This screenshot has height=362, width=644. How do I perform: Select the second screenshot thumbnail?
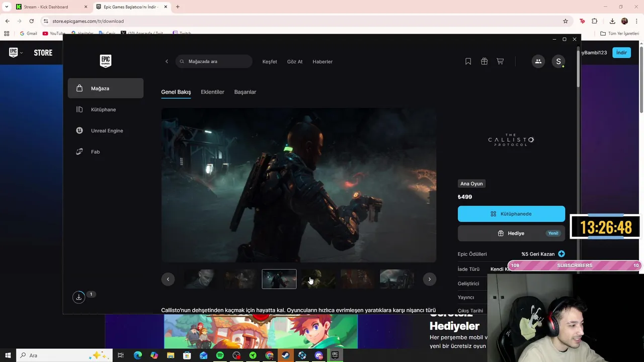(x=240, y=279)
